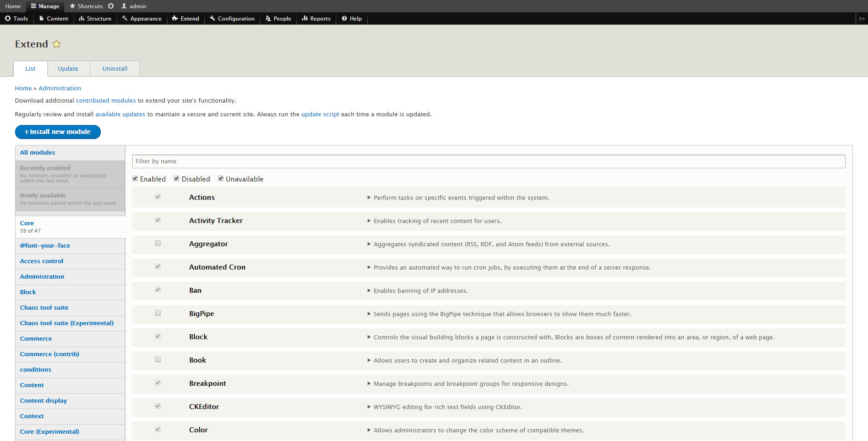Open Structure via its hierarchy icon
Image resolution: width=868 pixels, height=441 pixels.
point(82,19)
